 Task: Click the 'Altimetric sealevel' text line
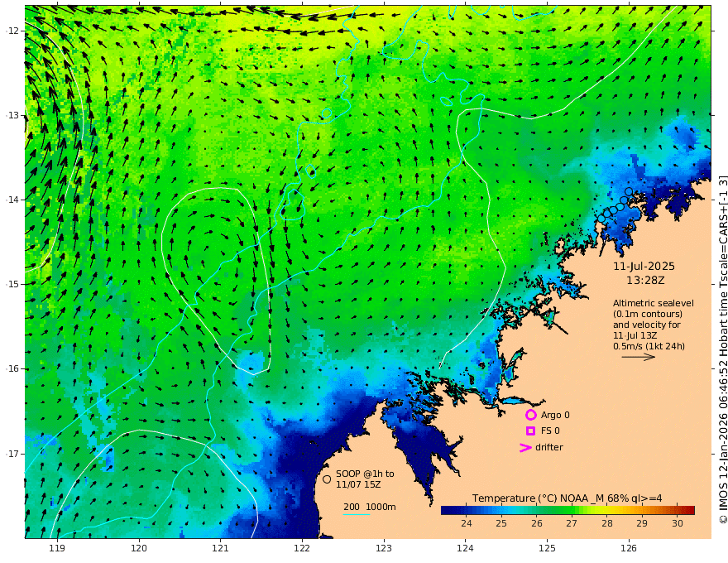[x=654, y=303]
